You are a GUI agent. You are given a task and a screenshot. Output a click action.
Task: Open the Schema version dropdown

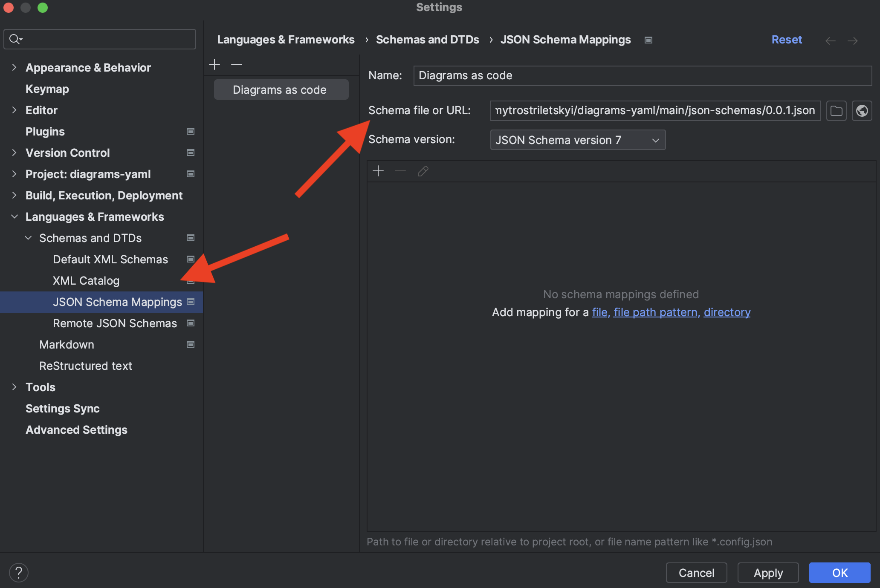[577, 140]
